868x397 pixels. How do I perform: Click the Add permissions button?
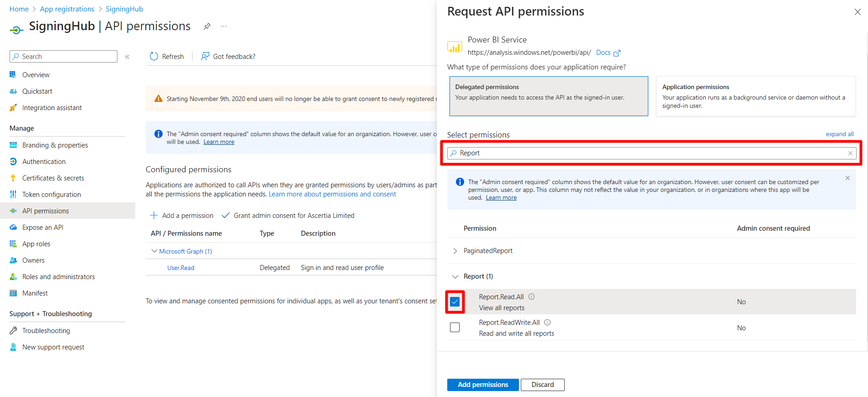point(483,385)
